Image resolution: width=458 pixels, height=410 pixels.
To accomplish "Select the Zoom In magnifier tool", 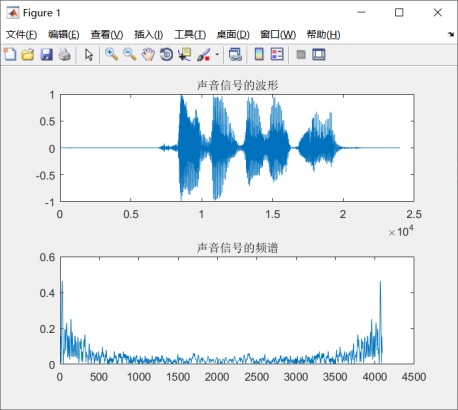I will click(111, 54).
